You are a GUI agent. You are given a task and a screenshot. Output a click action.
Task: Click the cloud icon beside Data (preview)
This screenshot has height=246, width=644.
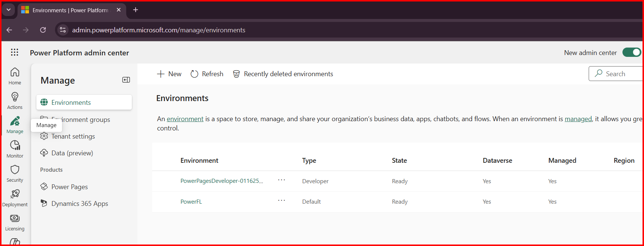pos(44,153)
